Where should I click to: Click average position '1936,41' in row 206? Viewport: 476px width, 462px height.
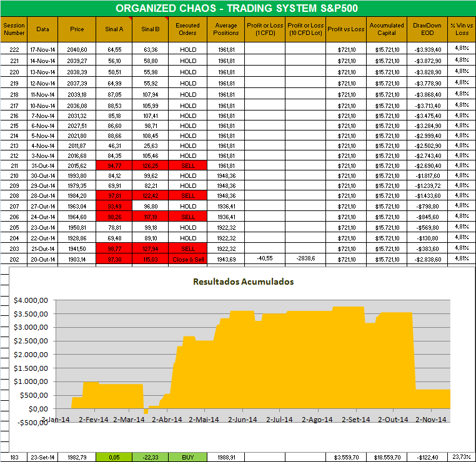[x=226, y=217]
